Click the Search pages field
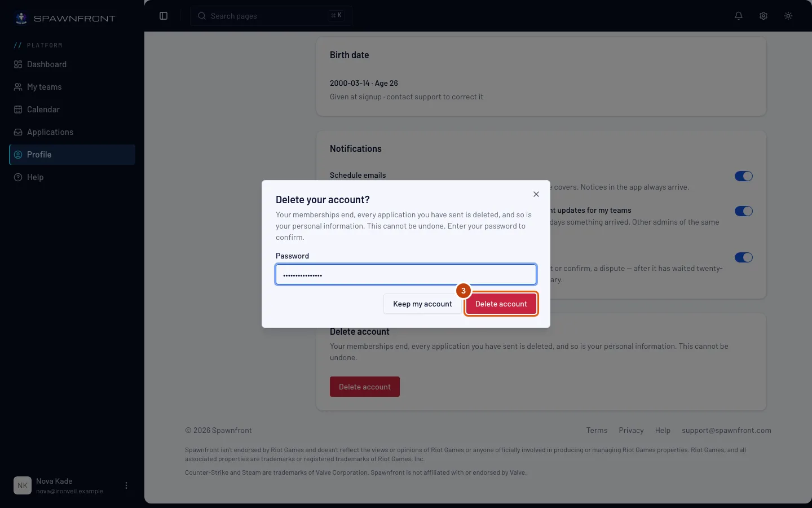 271,16
